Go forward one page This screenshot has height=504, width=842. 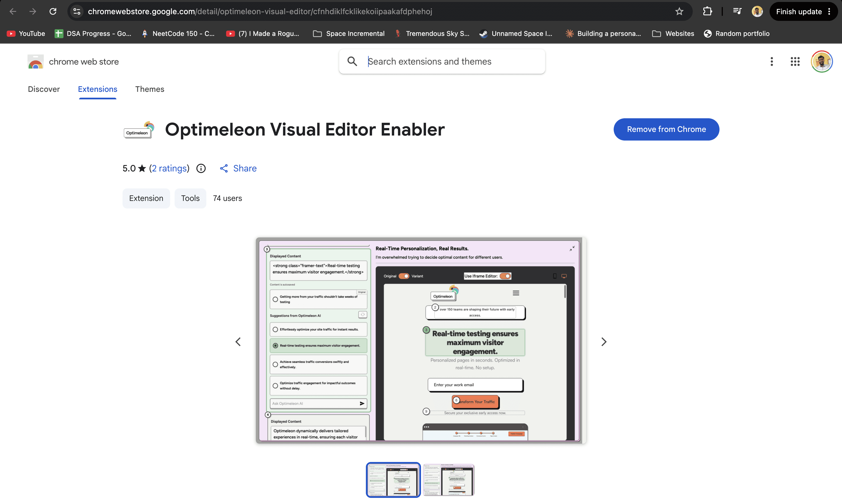click(x=33, y=11)
